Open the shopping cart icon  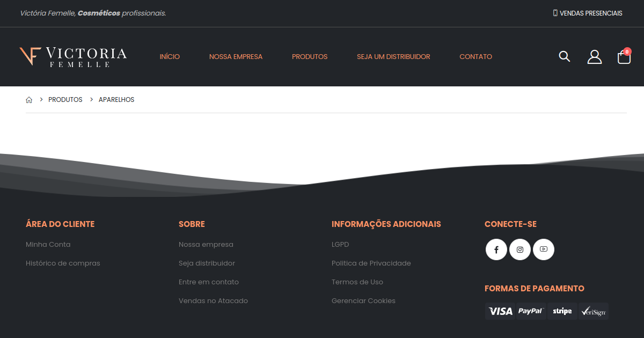[624, 57]
